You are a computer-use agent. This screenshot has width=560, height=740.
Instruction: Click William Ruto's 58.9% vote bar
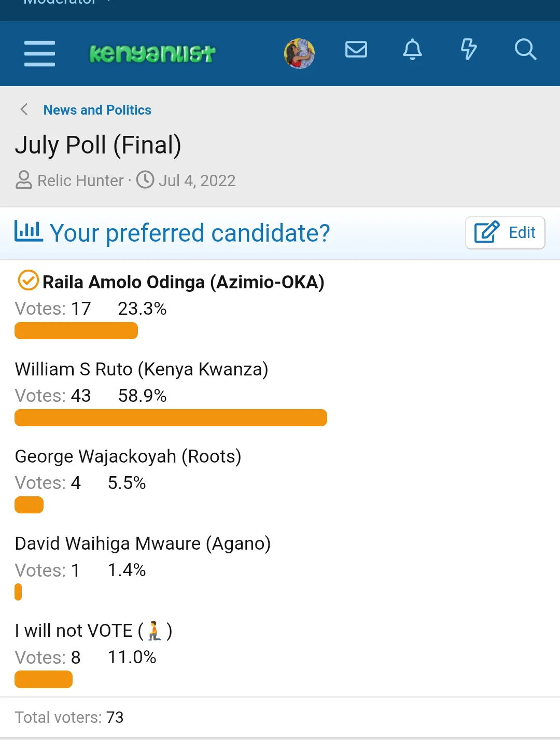[x=171, y=418]
